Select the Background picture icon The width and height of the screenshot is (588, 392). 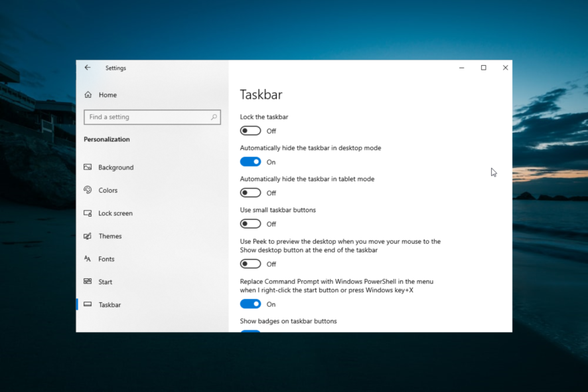click(x=88, y=167)
